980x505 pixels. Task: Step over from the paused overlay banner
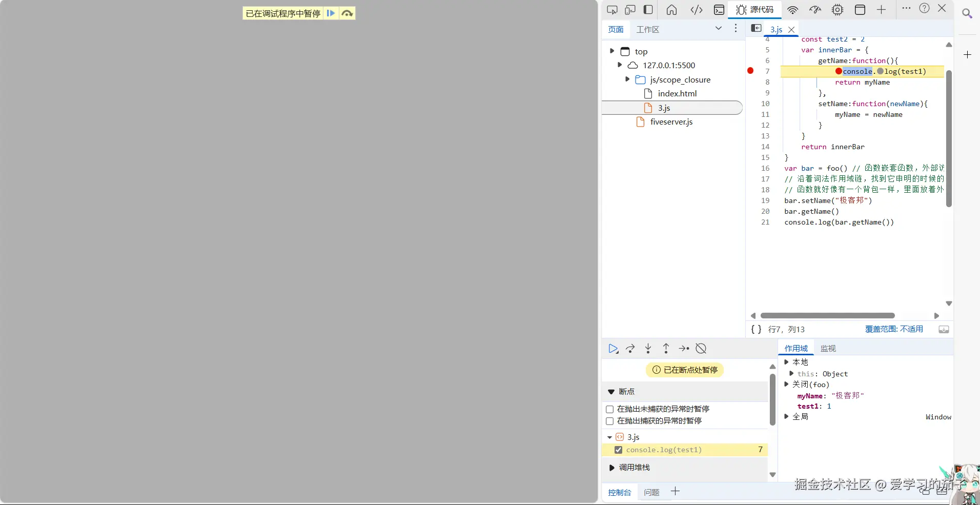click(348, 13)
